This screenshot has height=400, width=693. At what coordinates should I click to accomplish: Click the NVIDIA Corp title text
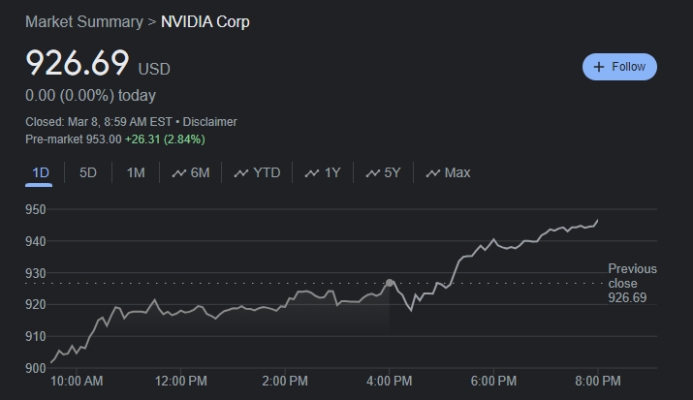coord(205,22)
